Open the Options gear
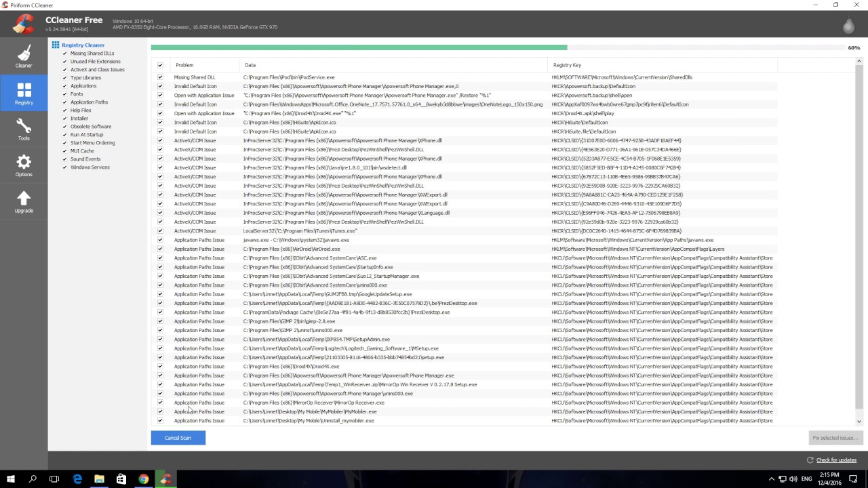Screen dimensions: 868x488 (24, 165)
